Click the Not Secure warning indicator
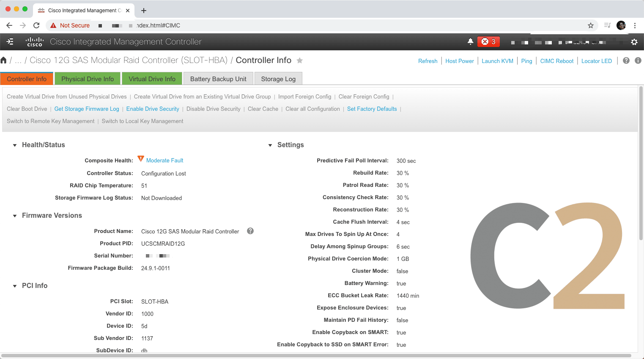 tap(70, 25)
